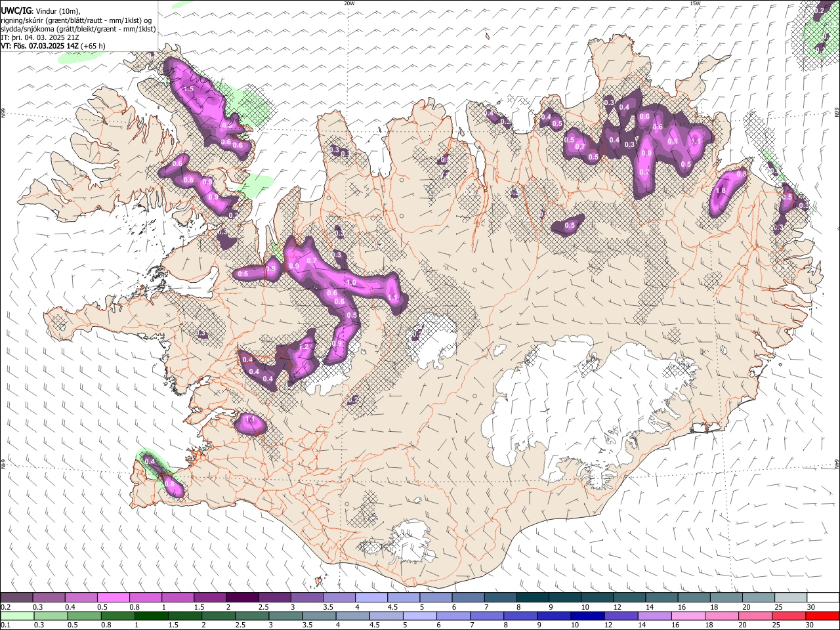
Task: Click the 'IT: þri. 04. 03. 2025 21Z' line
Action: (39, 37)
